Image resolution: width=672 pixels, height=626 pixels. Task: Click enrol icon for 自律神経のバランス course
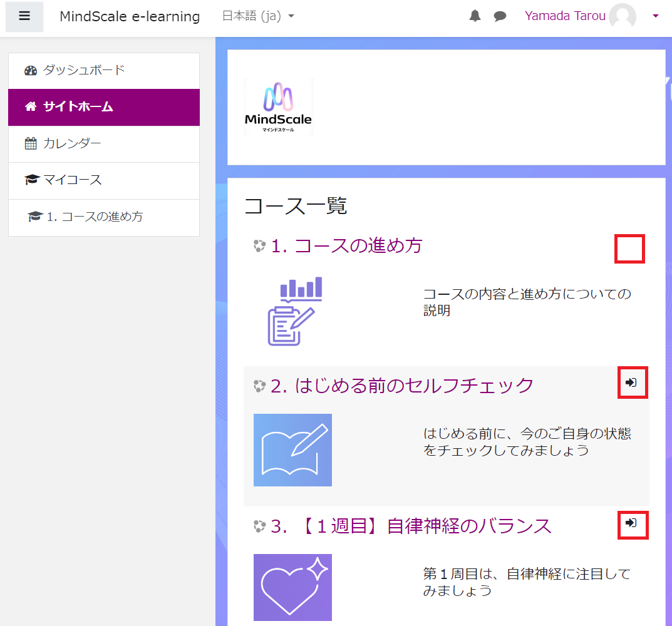click(631, 523)
